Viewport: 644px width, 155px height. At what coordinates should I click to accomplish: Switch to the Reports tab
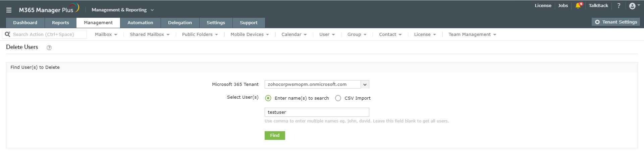click(x=60, y=23)
